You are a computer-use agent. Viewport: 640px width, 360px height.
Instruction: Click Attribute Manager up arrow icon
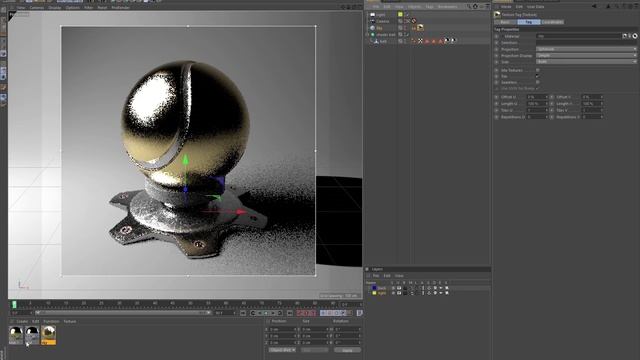(x=609, y=7)
